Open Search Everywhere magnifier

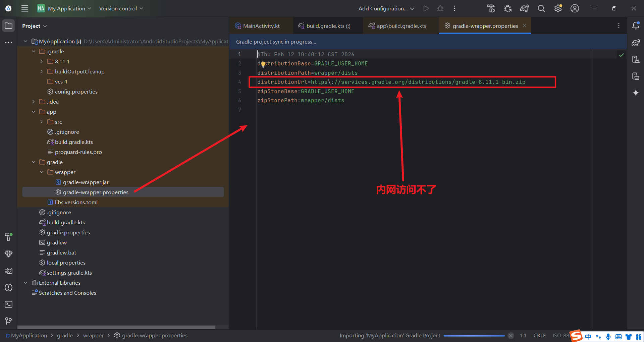[x=541, y=8]
